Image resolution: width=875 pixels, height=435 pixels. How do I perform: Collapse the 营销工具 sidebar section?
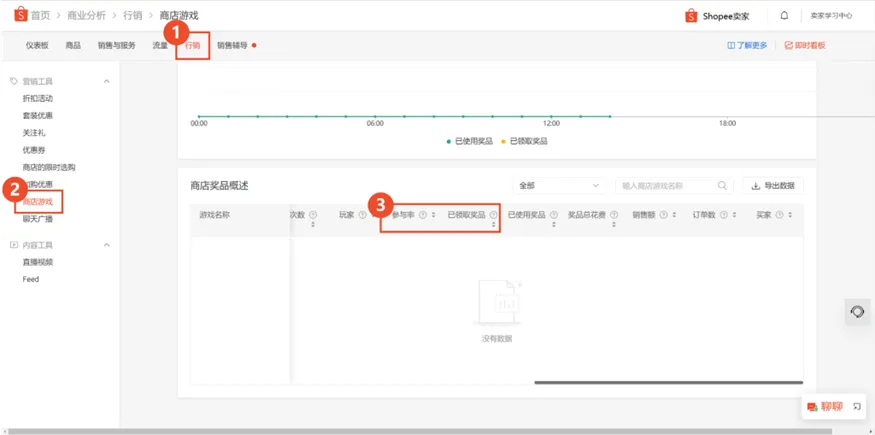click(x=107, y=81)
